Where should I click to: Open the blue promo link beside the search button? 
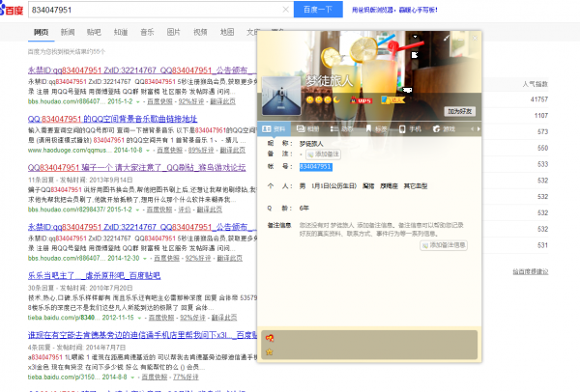[x=394, y=10]
